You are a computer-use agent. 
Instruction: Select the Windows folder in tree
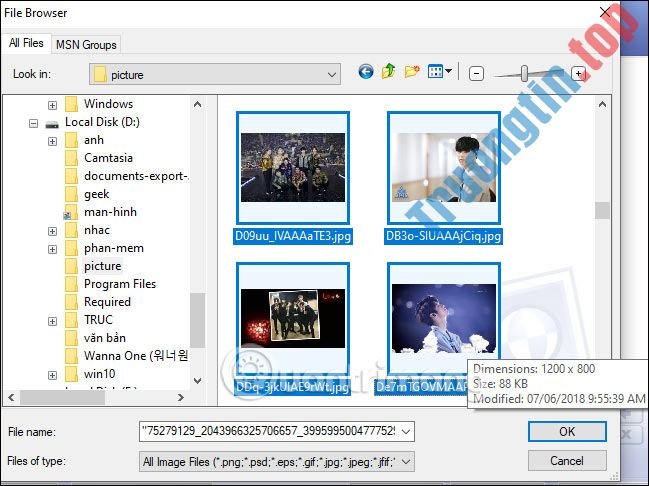point(108,104)
